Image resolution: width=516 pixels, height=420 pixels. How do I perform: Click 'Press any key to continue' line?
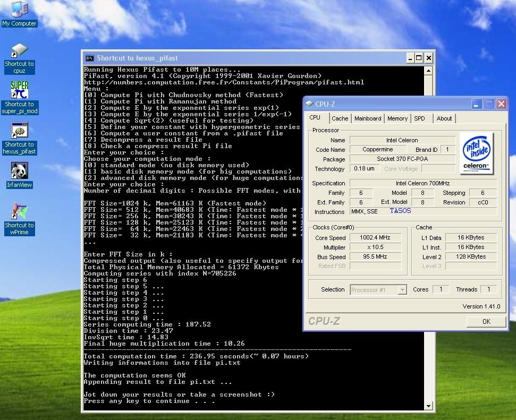tap(149, 401)
